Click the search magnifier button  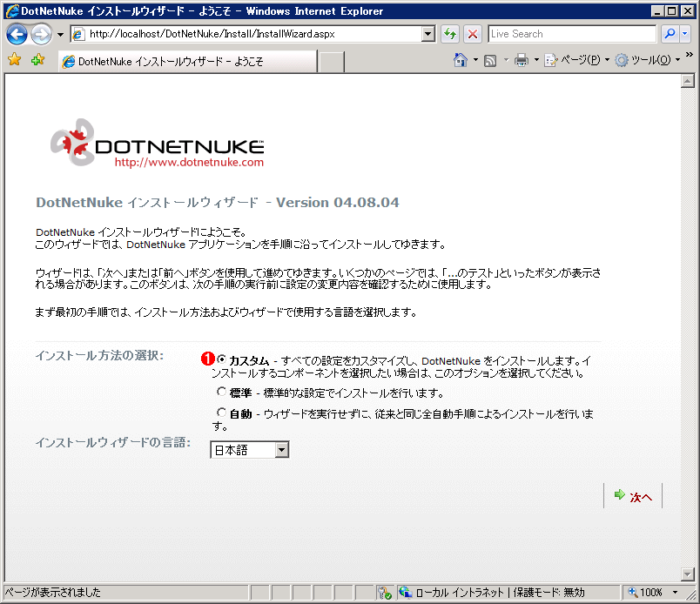coord(670,34)
